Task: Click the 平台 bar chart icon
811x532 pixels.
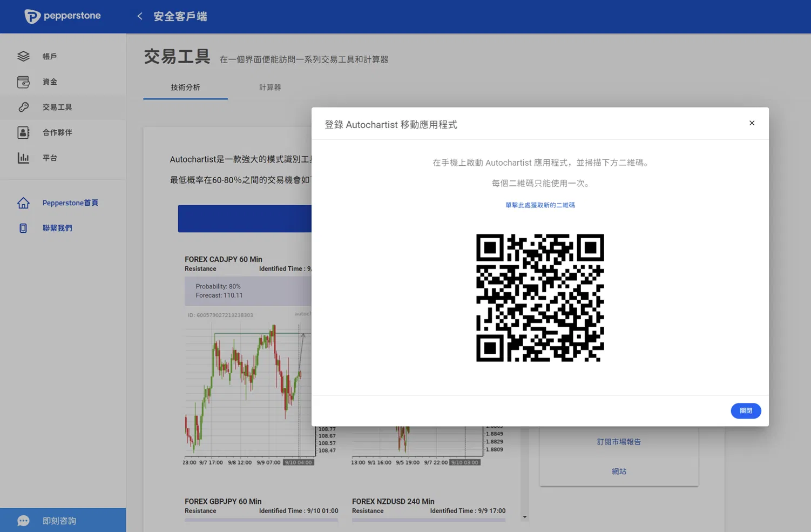Action: coord(23,158)
